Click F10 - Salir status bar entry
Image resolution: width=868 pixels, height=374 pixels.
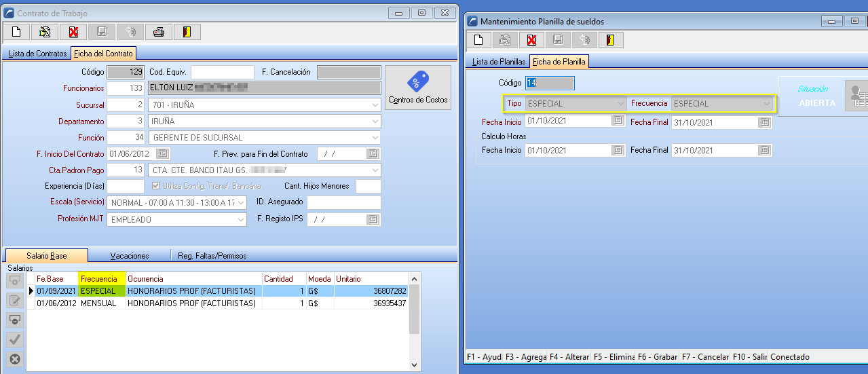click(x=749, y=357)
